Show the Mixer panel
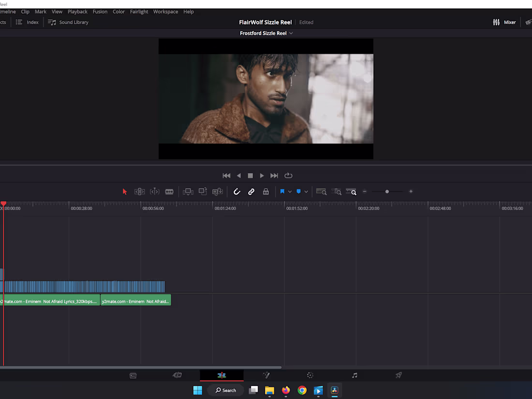 coord(504,22)
